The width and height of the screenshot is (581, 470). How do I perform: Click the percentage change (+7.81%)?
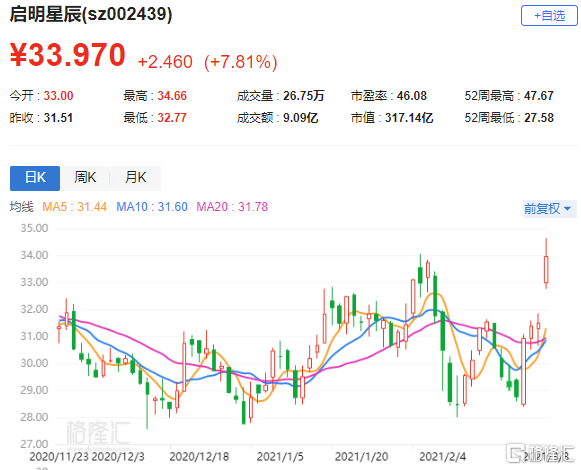point(240,62)
